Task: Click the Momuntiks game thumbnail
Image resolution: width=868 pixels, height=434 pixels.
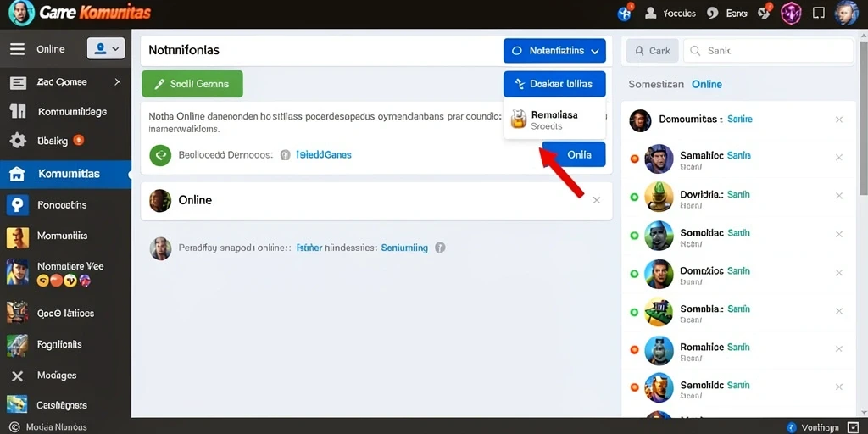Action: 17,237
